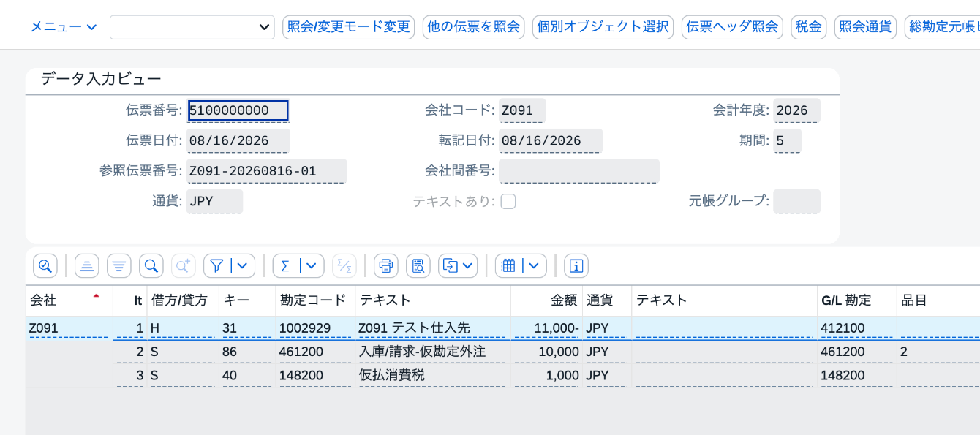Click the Z091 テスト仕入先 text cell

point(433,328)
